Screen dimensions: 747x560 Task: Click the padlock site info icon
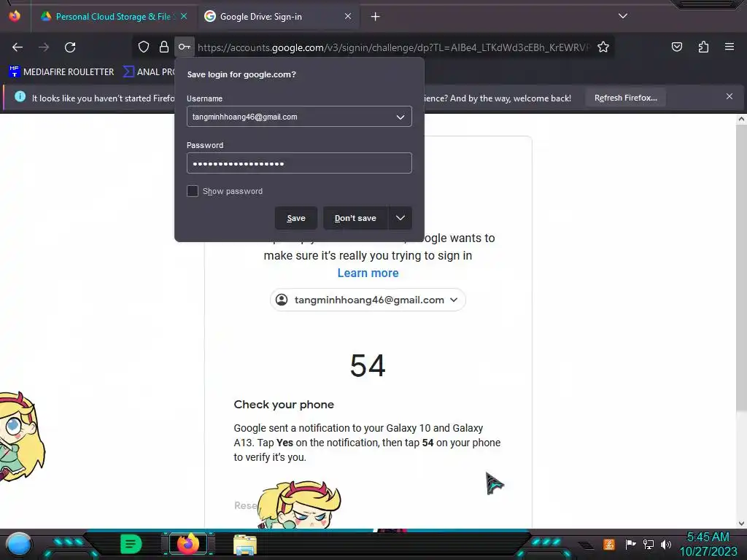[164, 47]
